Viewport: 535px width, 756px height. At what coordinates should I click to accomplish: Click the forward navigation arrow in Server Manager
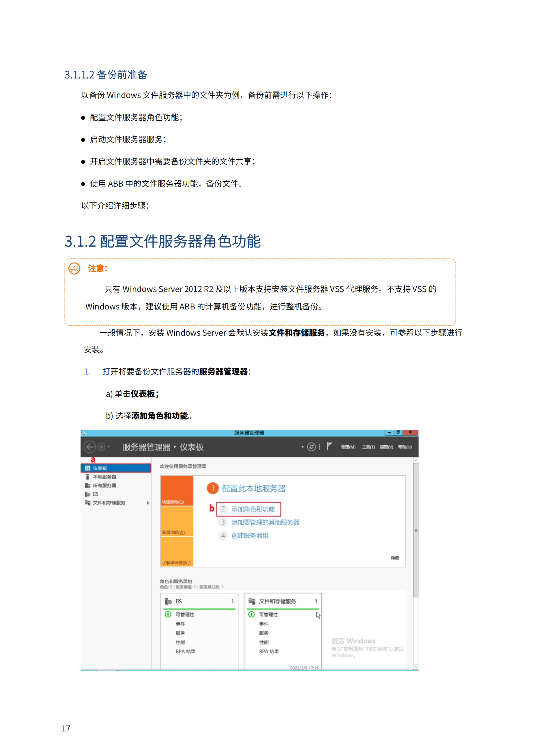101,447
